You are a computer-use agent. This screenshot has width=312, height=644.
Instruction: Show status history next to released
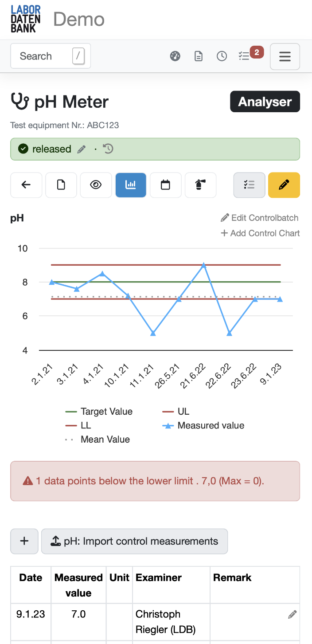point(108,149)
